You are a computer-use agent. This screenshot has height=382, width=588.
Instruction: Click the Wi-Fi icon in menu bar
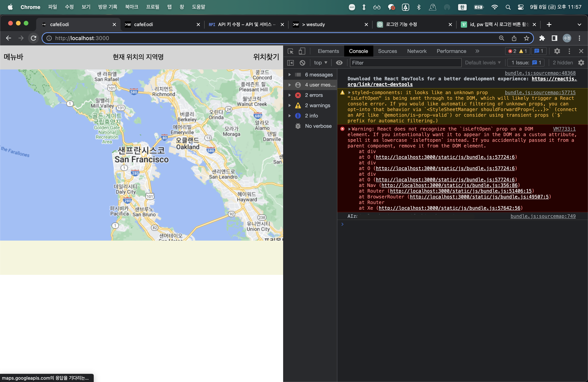click(x=494, y=7)
